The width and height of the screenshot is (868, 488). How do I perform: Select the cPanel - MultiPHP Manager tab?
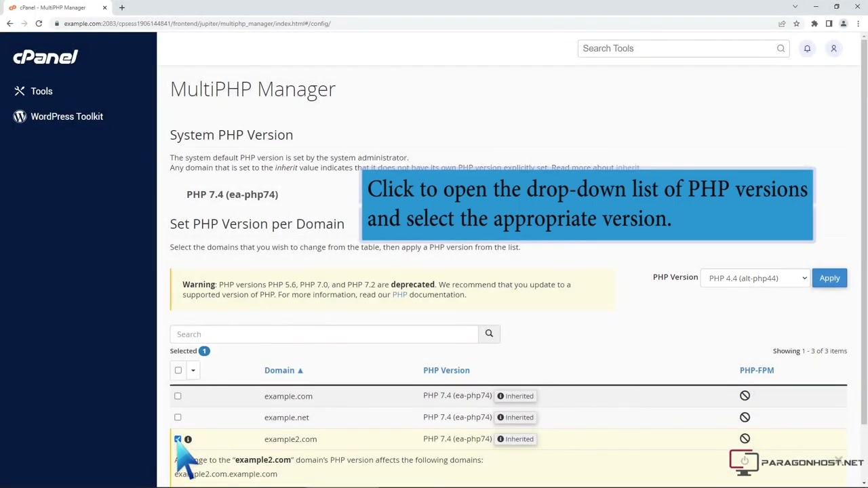(53, 7)
